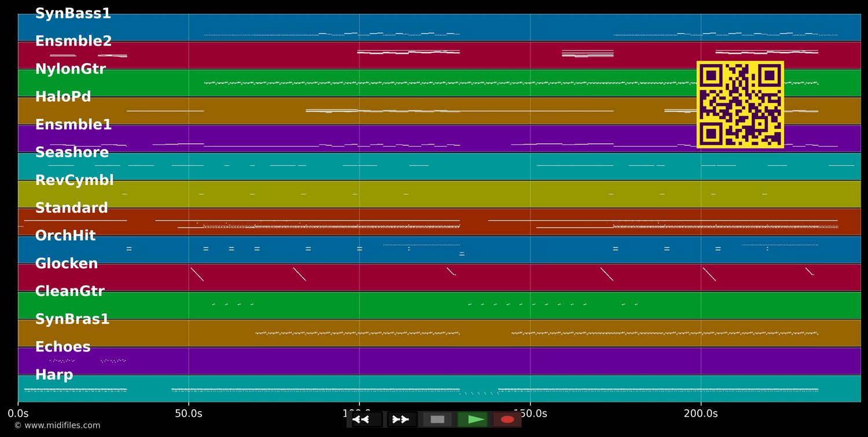Select the Echoes track label
Image resolution: width=868 pixels, height=437 pixels.
pyautogui.click(x=62, y=346)
